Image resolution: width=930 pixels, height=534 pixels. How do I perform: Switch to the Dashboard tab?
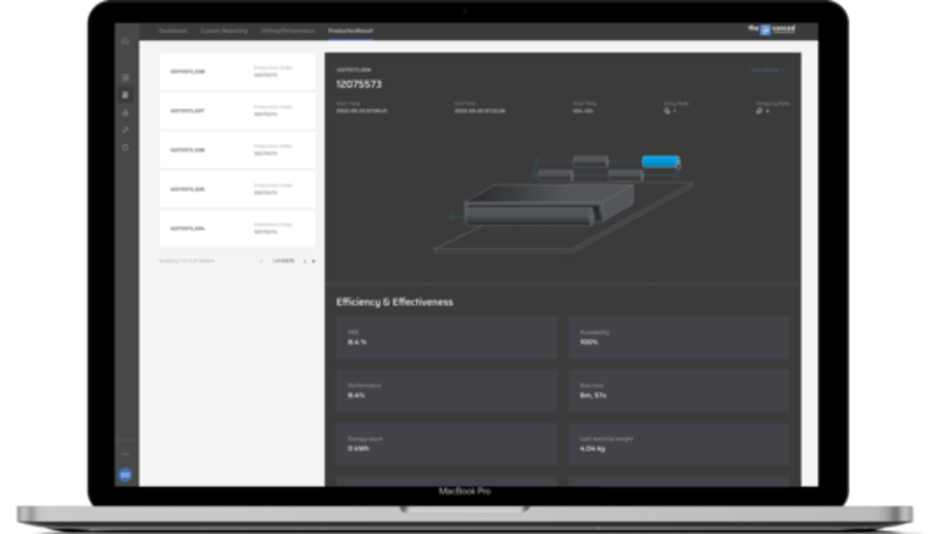172,31
